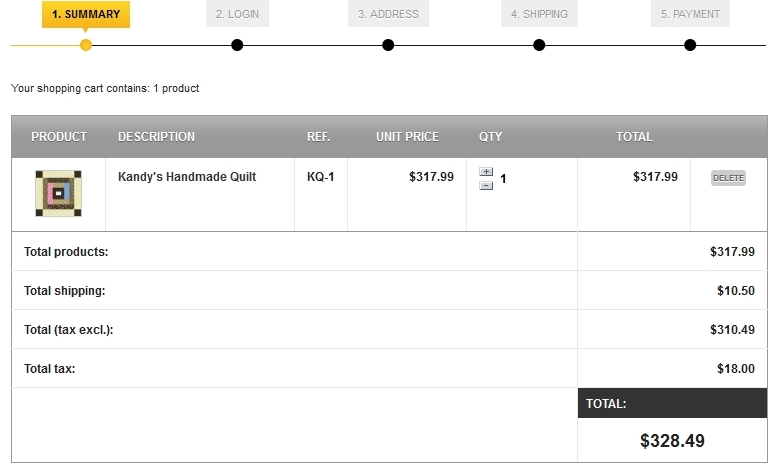Go to the 3. Address step
The width and height of the screenshot is (775, 472).
click(388, 14)
